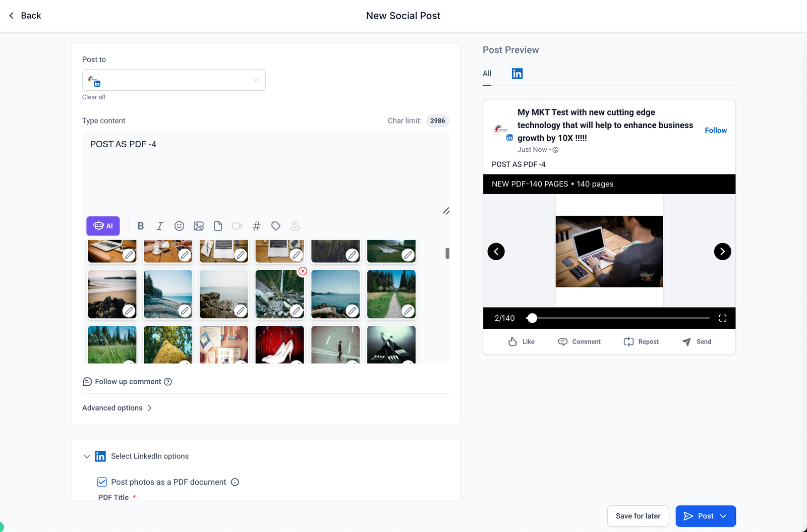807x532 pixels.
Task: Click the add image icon
Action: (199, 226)
